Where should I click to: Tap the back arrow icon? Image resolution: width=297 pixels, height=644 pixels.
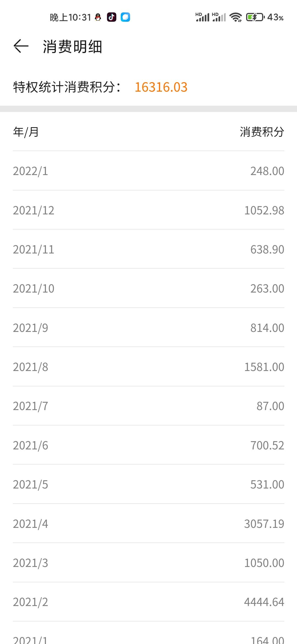point(21,46)
